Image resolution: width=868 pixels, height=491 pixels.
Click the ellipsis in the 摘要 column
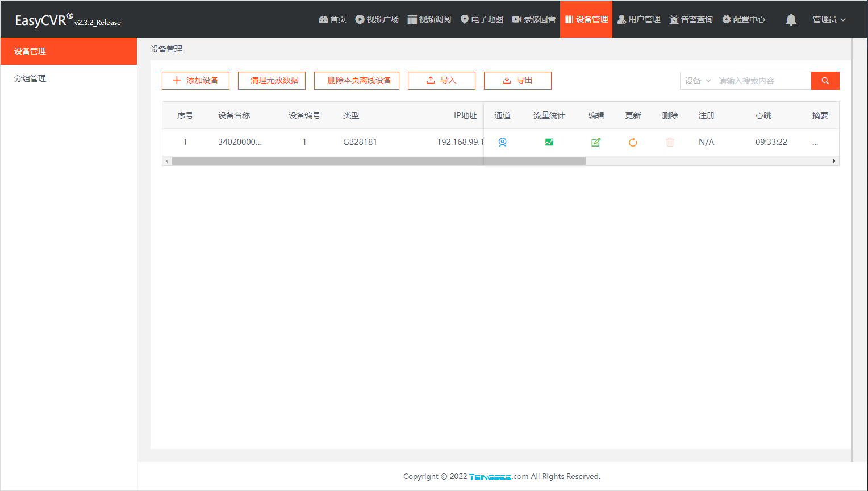815,142
